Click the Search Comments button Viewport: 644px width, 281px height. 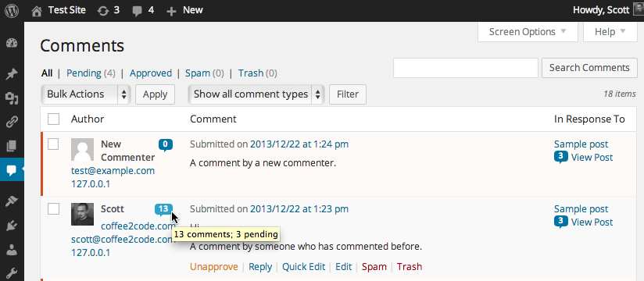click(589, 68)
